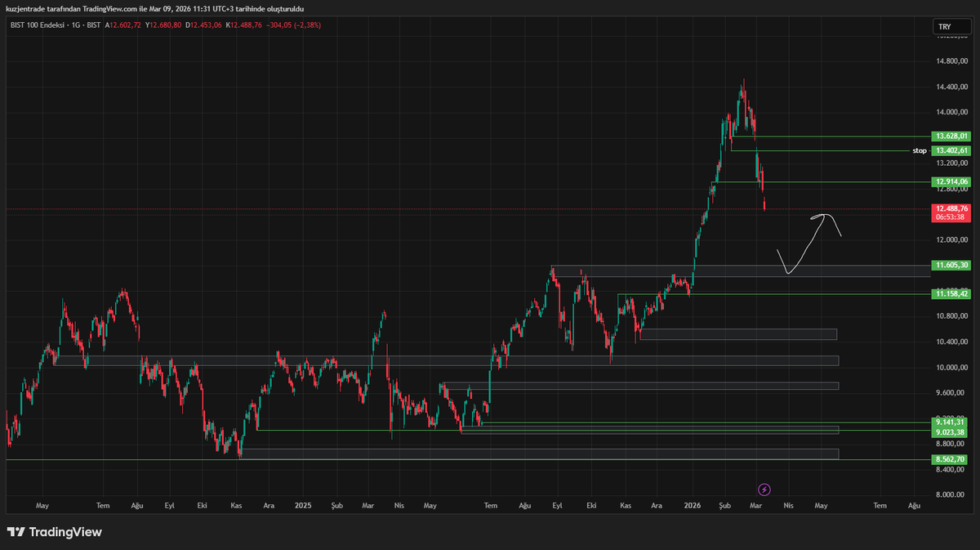
Task: Click the change value '−304,05 (−2,38%)'
Action: click(x=295, y=25)
